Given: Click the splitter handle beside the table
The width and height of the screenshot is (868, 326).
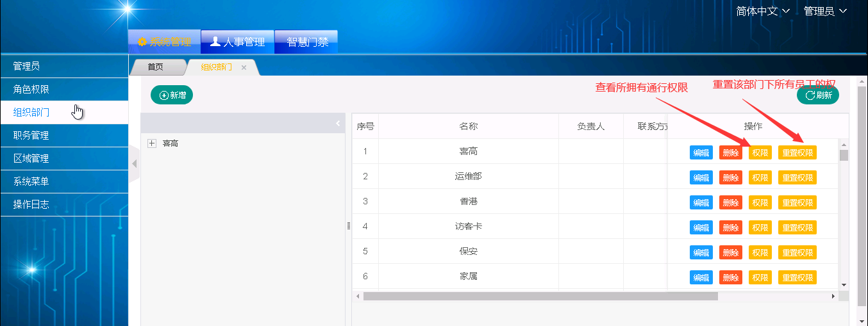Looking at the screenshot, I should click(x=349, y=225).
